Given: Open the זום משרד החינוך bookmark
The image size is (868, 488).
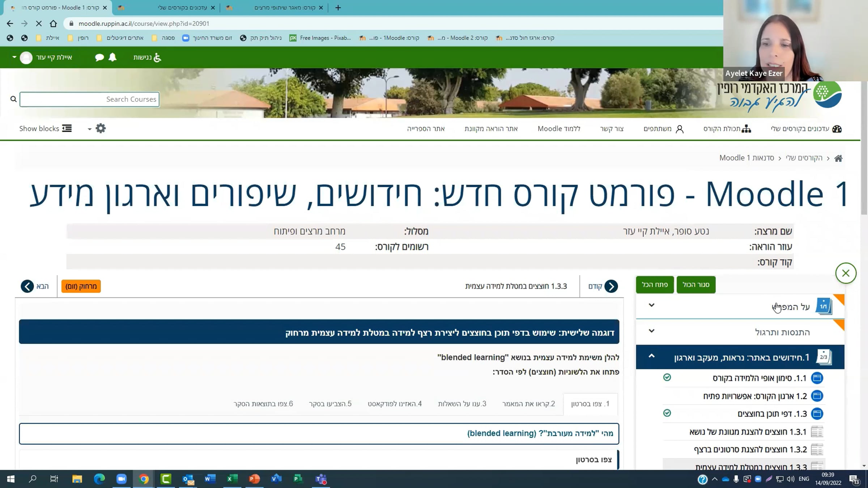Looking at the screenshot, I should click(x=207, y=38).
